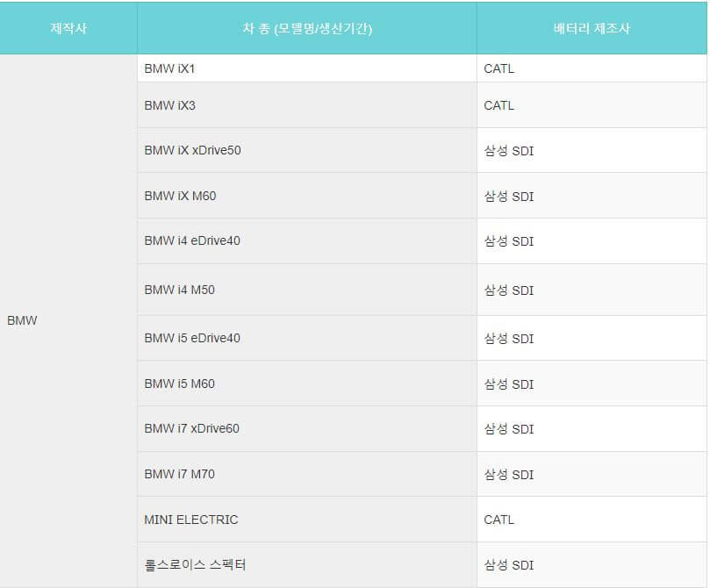This screenshot has width=710, height=588.
Task: Select the BMW i7 M70 cell
Action: 307,474
